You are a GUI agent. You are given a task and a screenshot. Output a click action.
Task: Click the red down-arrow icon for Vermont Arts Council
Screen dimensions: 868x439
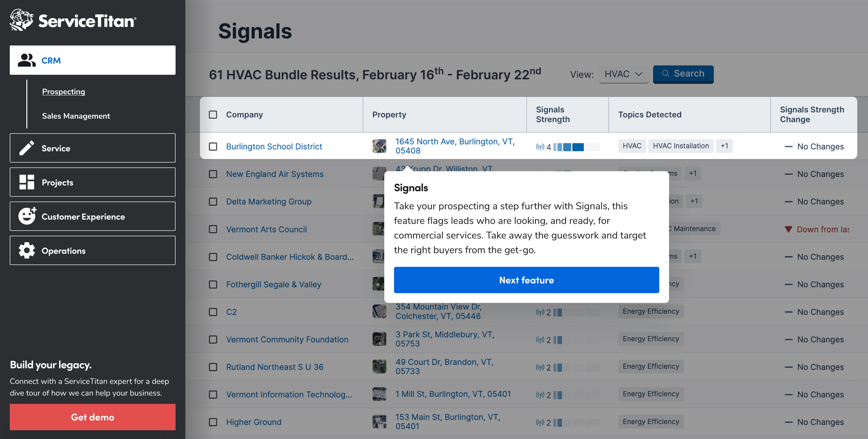coord(788,229)
